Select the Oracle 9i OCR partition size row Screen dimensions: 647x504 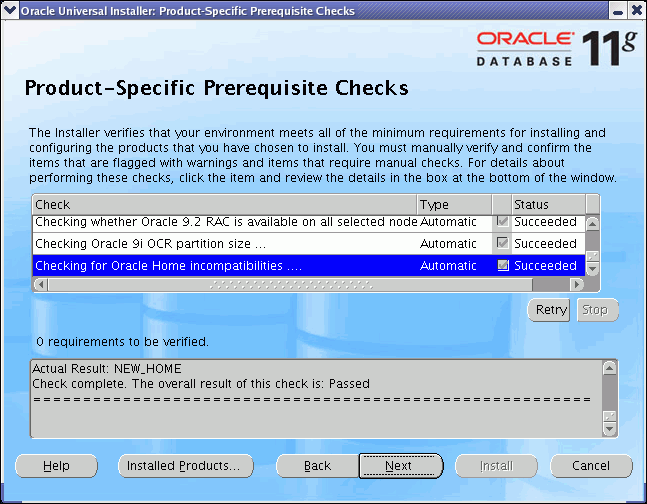coord(224,243)
